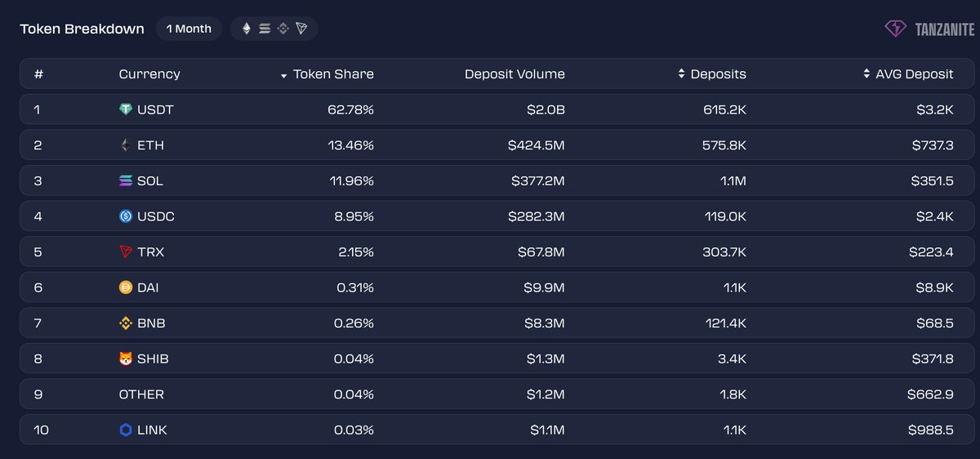
Task: Select the Tron chain filter icon
Action: point(301,29)
